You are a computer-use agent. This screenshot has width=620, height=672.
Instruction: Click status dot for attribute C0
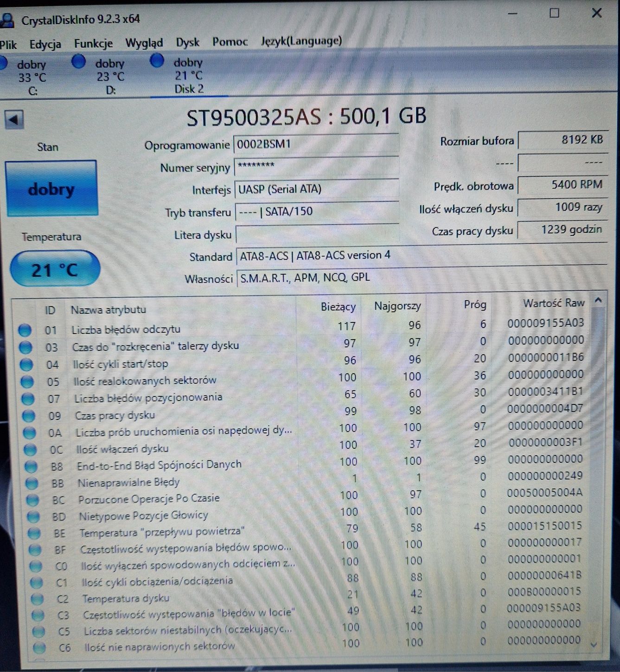[x=36, y=566]
